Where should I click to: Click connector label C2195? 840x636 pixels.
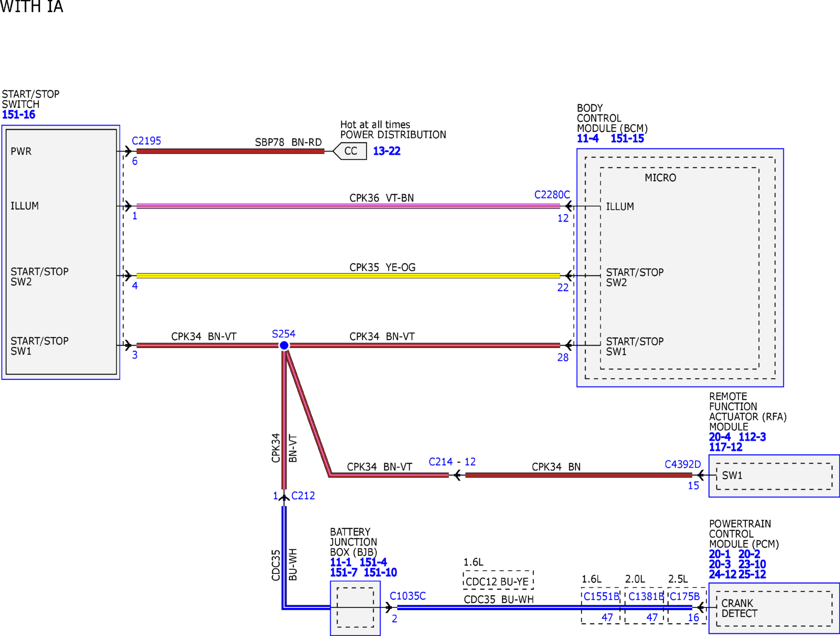pyautogui.click(x=146, y=141)
